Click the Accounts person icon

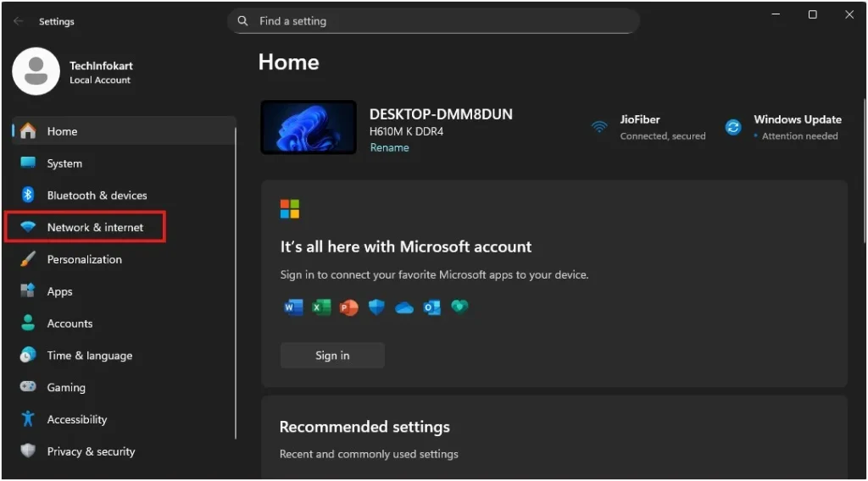click(28, 323)
